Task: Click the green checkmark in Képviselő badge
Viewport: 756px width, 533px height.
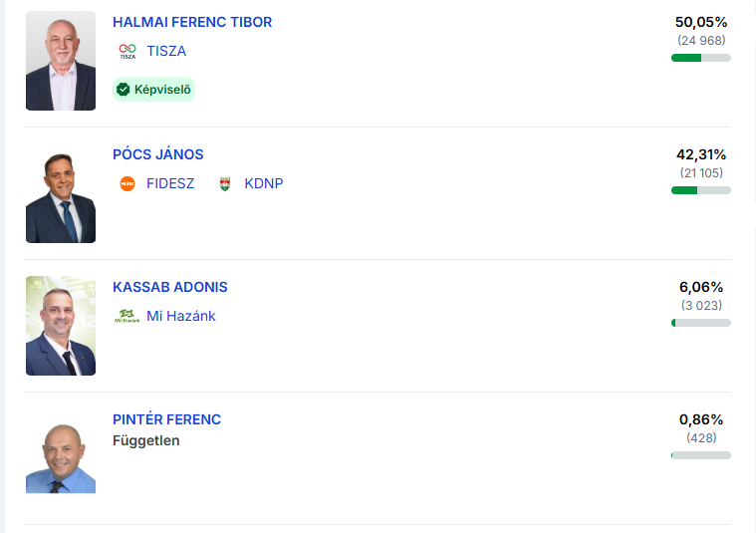Action: (124, 90)
